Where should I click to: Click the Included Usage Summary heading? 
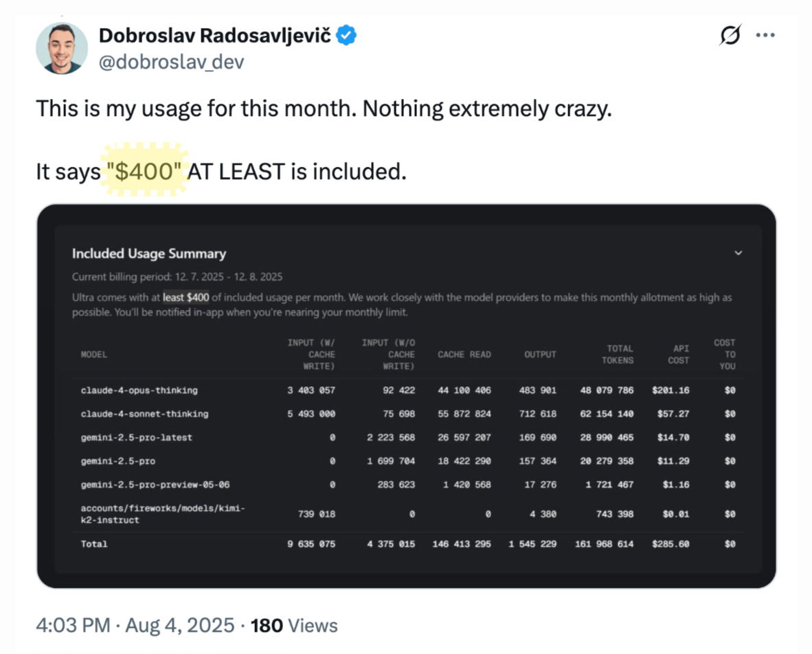tap(149, 253)
